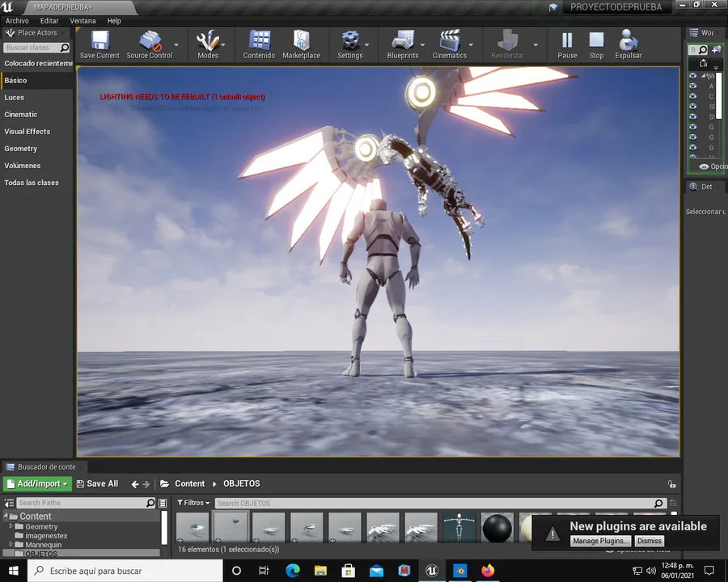Click the collections toggle beside Search Paths
Screen dimensions: 728x582
[x=163, y=503]
